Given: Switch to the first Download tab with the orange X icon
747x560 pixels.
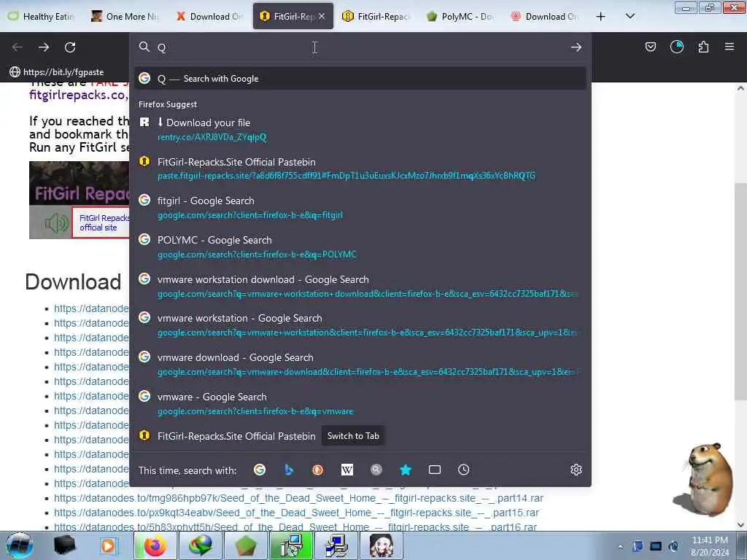Looking at the screenshot, I should tap(209, 16).
